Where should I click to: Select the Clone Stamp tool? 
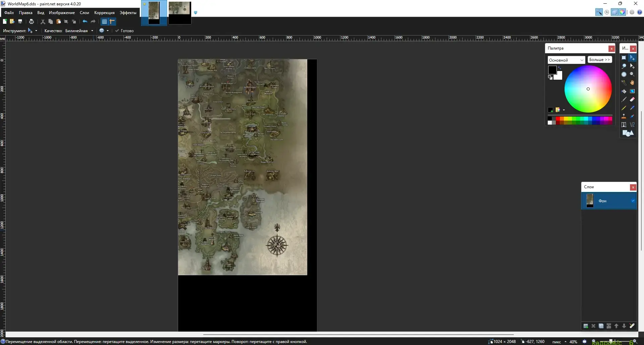(624, 116)
